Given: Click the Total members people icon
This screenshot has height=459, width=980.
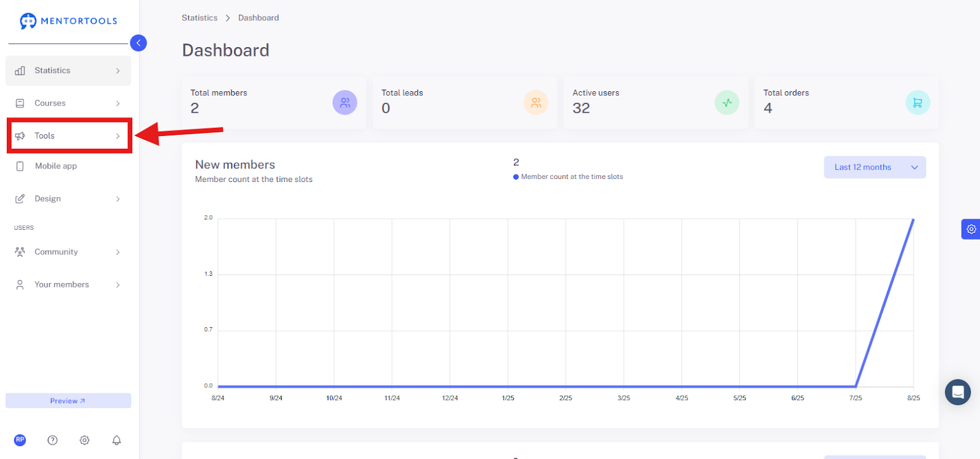Looking at the screenshot, I should click(345, 103).
